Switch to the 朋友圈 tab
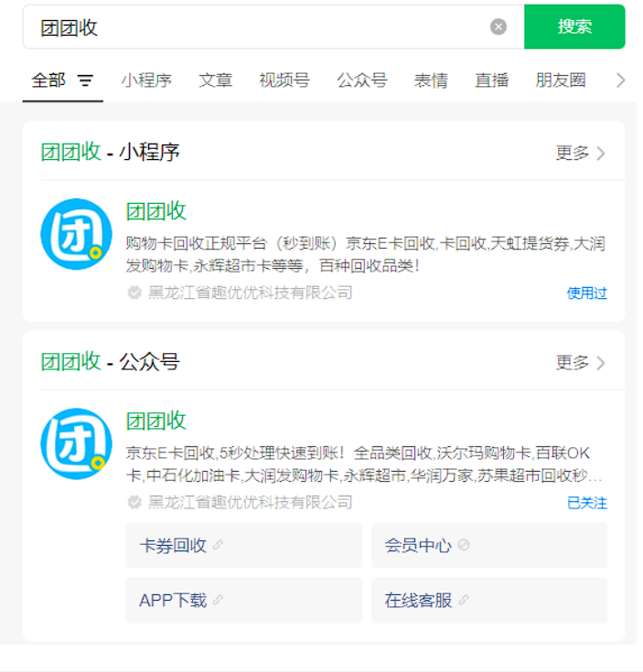Image resolution: width=643 pixels, height=672 pixels. click(561, 80)
